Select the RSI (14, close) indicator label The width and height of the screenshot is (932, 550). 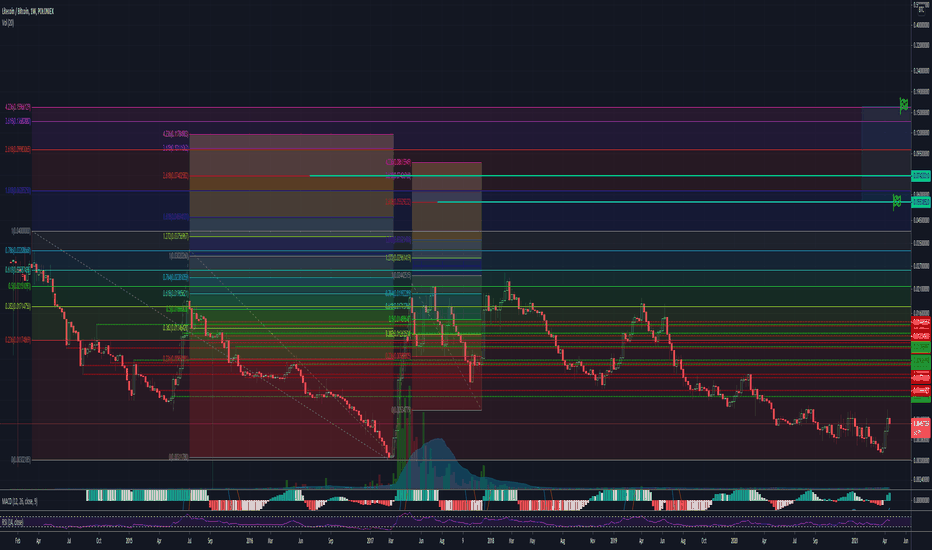12,522
